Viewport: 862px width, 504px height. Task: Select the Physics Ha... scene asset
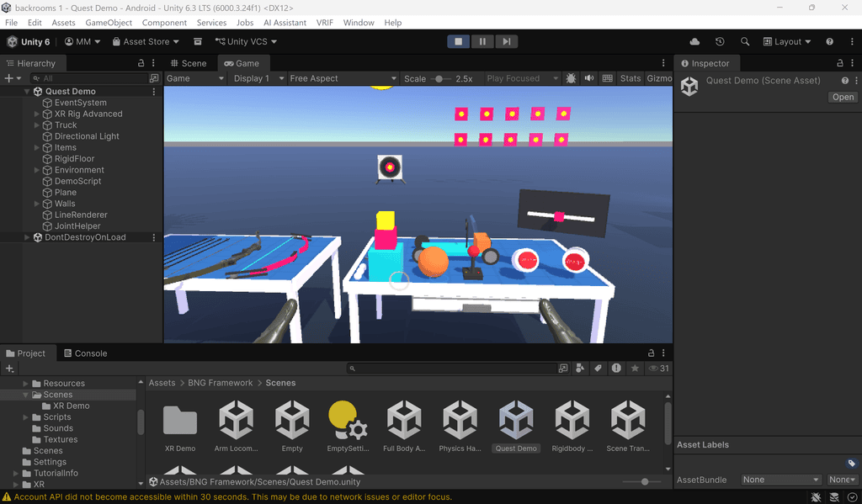pyautogui.click(x=460, y=427)
